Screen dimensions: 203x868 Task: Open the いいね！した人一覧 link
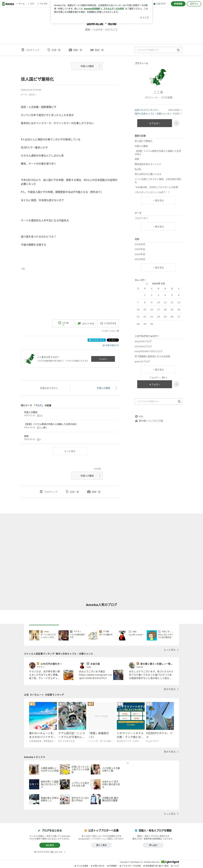pyautogui.click(x=110, y=331)
